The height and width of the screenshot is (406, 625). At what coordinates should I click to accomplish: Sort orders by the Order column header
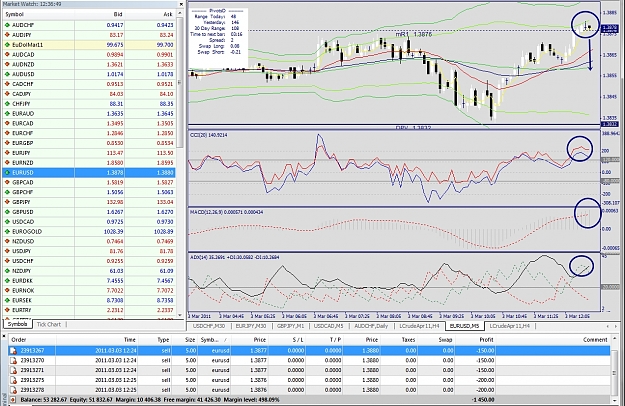click(x=32, y=340)
